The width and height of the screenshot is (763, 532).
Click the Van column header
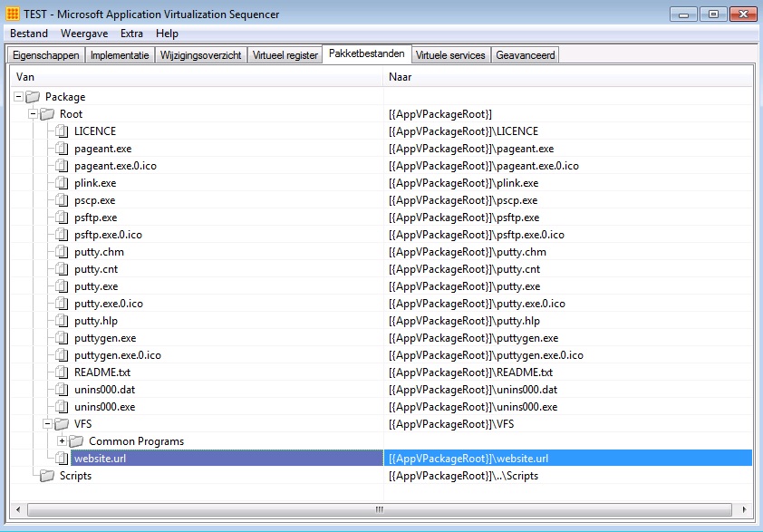25,77
